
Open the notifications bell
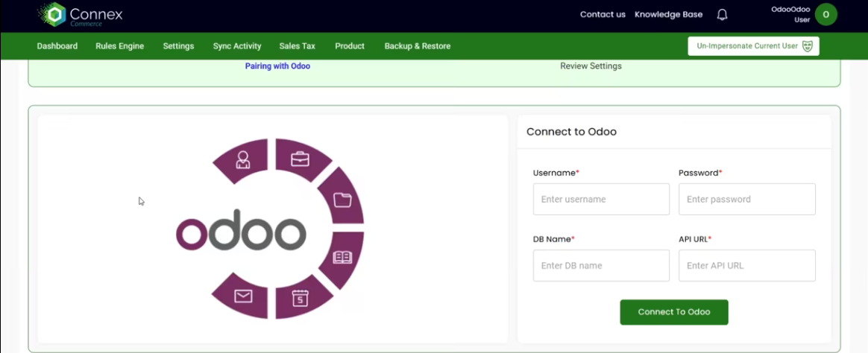point(722,15)
